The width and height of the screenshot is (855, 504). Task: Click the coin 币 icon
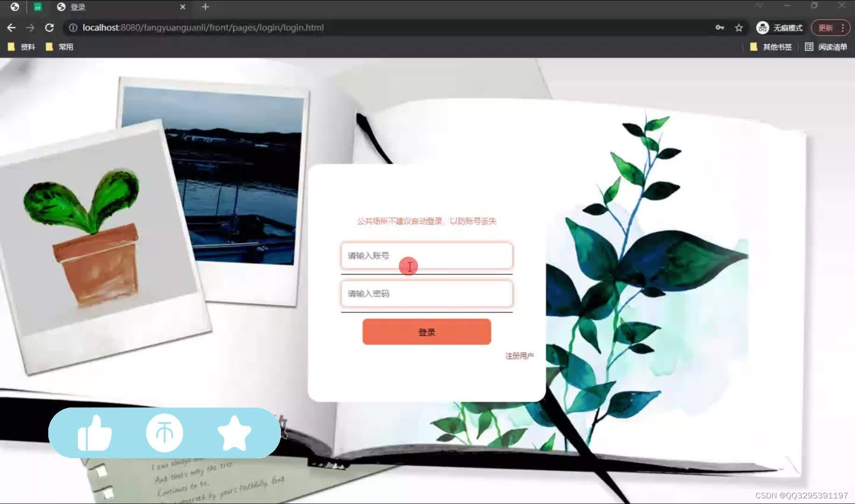(164, 433)
